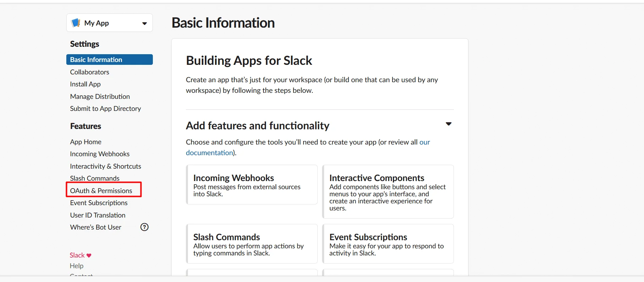Open the Collaborators settings page

[89, 72]
